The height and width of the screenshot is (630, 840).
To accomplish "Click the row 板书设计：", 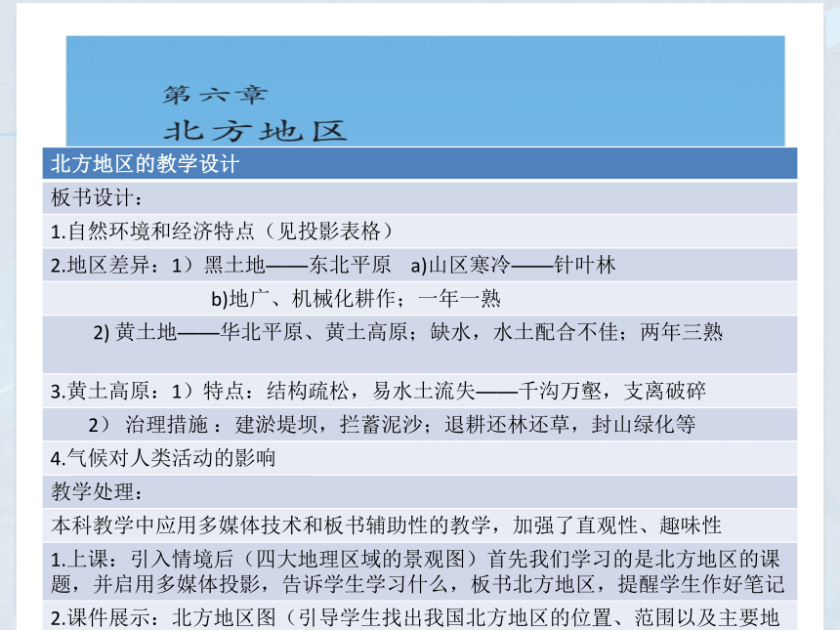I will point(420,197).
